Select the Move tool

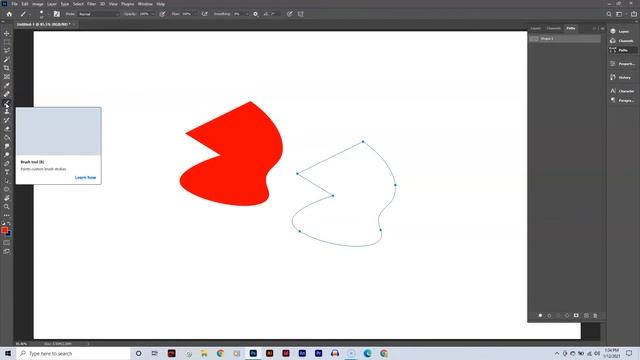coord(7,33)
